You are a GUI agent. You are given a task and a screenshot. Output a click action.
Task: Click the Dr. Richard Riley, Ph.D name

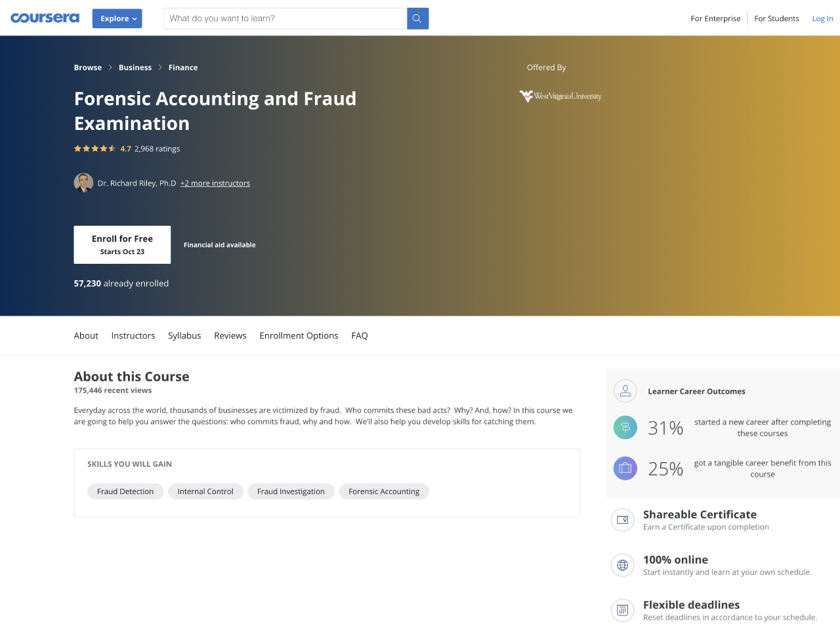[137, 183]
